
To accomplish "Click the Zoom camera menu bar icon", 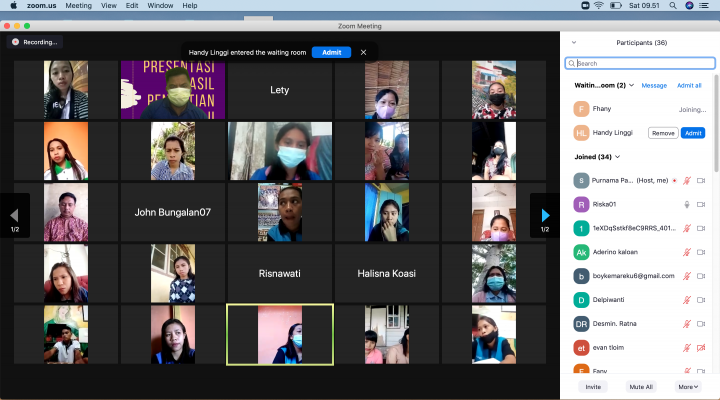I will pos(585,6).
